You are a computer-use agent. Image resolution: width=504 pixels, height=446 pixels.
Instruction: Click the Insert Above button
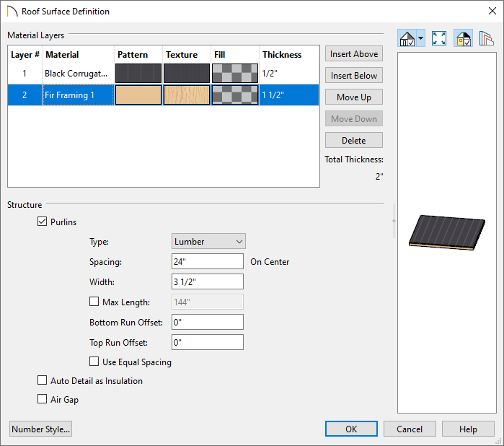tap(353, 54)
